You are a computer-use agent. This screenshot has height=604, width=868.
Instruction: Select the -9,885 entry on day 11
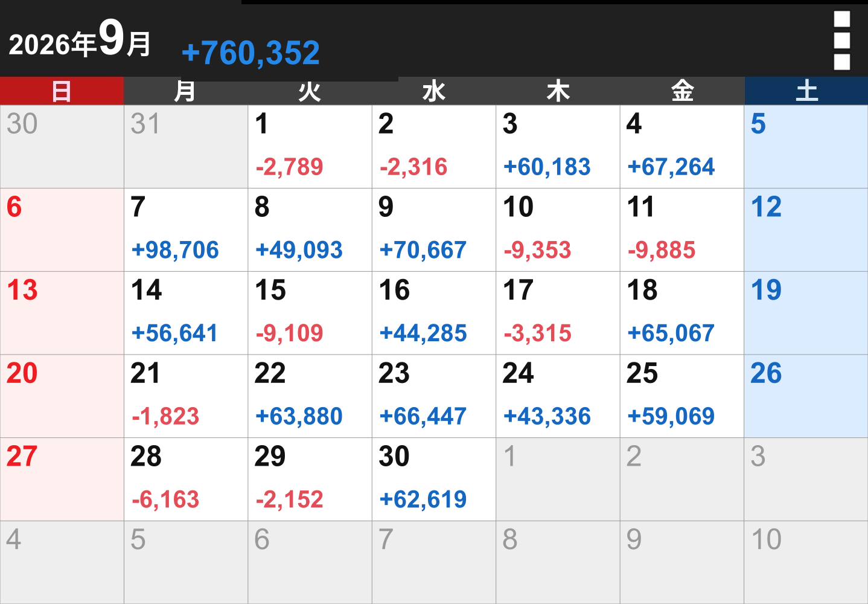[662, 250]
